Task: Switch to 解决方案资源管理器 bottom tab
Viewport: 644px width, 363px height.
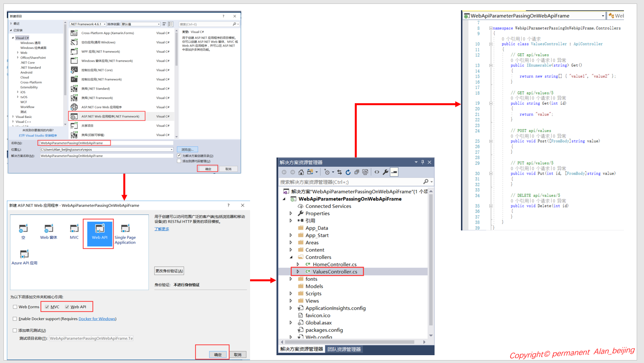Action: pyautogui.click(x=301, y=349)
